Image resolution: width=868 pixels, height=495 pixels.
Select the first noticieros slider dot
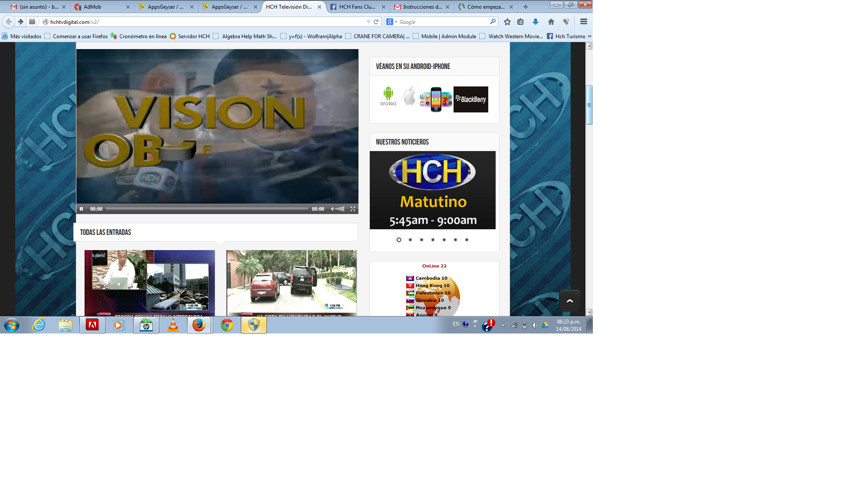pyautogui.click(x=399, y=240)
